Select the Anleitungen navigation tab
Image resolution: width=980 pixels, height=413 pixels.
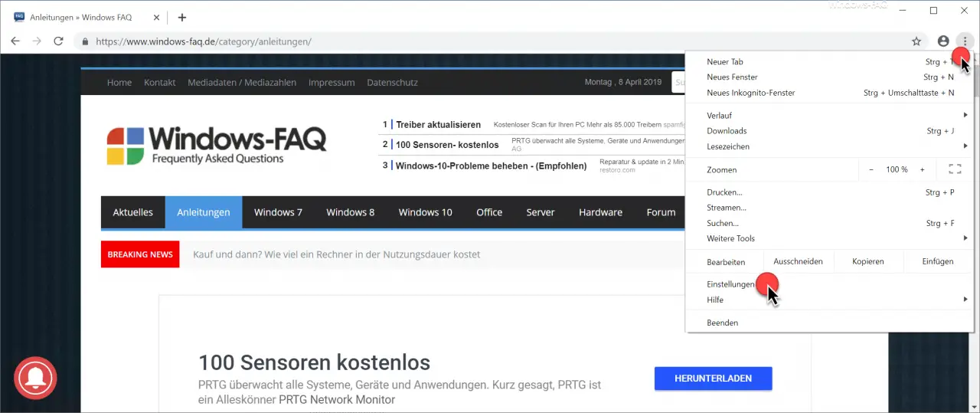pos(204,212)
